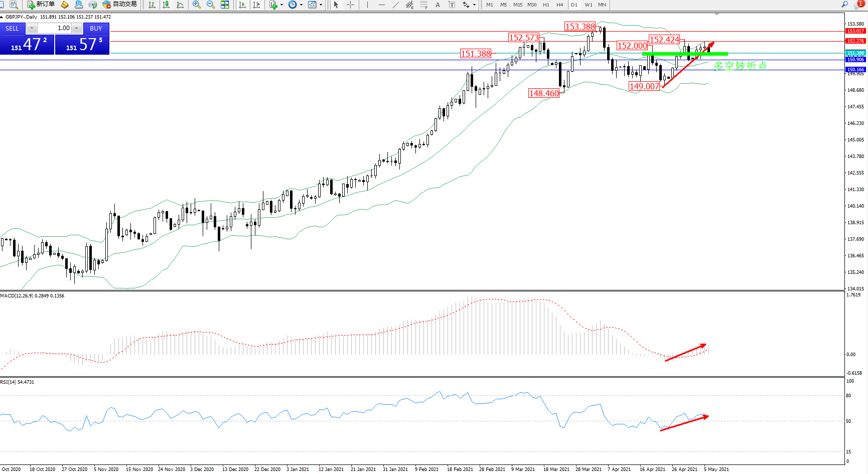868x474 pixels.
Task: Toggle the Auto Scroll chart button
Action: [242, 5]
